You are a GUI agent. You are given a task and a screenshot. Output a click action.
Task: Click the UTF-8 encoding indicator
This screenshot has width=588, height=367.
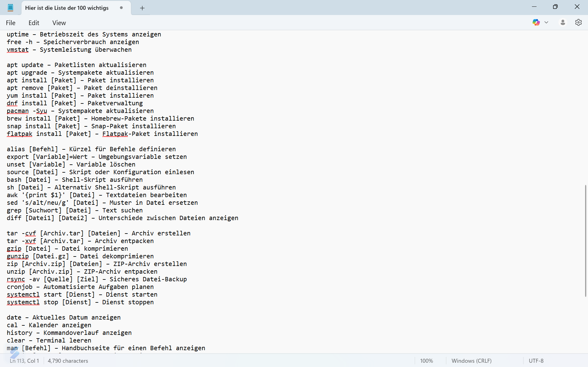click(x=536, y=361)
